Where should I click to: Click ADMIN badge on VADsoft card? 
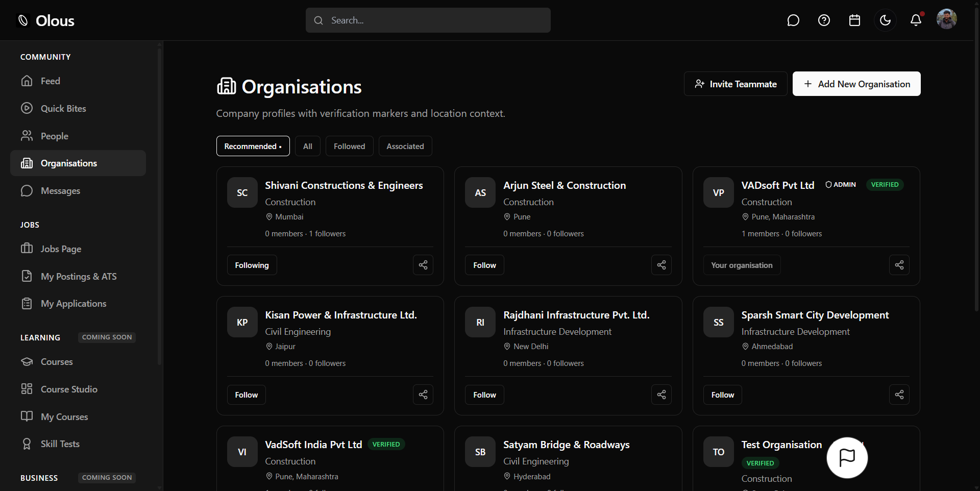point(841,185)
